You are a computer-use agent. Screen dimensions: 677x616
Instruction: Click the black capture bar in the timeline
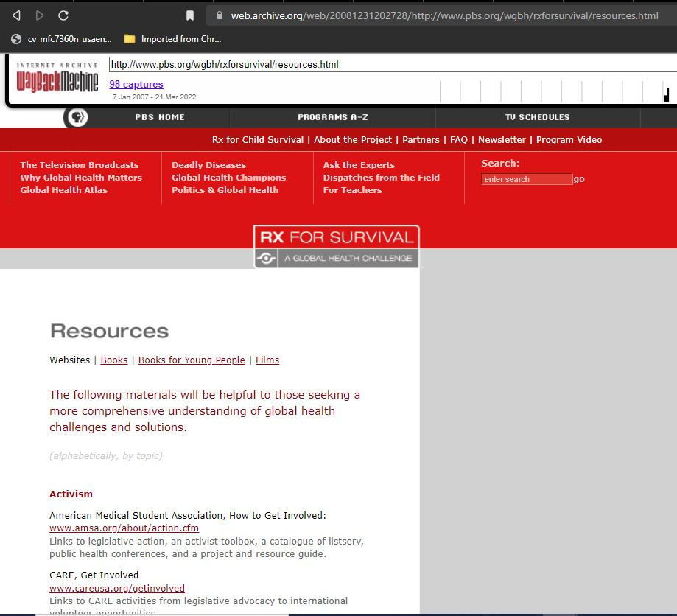(666, 96)
